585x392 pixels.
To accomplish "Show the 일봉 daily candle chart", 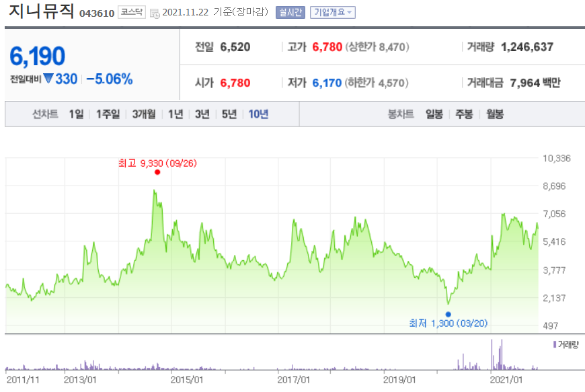I will tap(434, 114).
